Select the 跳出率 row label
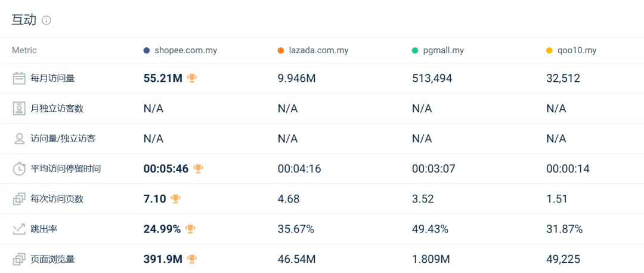 tap(44, 229)
